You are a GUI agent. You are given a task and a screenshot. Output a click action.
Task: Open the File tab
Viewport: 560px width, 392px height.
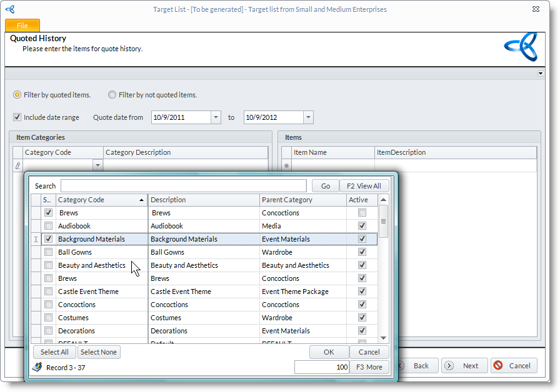click(x=22, y=26)
